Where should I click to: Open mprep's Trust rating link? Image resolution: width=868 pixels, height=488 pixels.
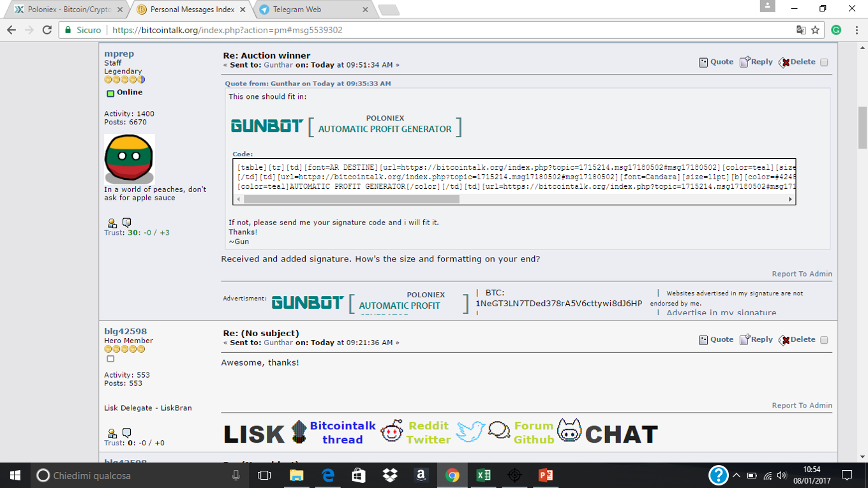point(114,233)
